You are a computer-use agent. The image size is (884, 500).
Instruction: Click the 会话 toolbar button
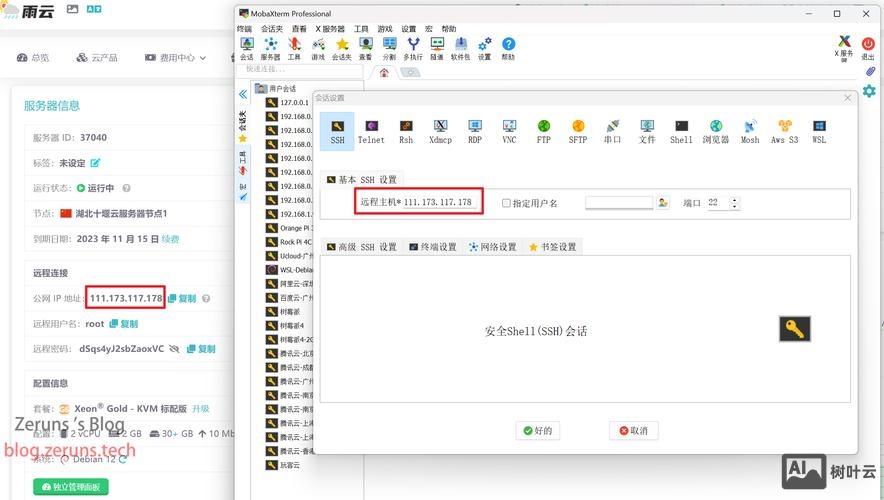246,48
